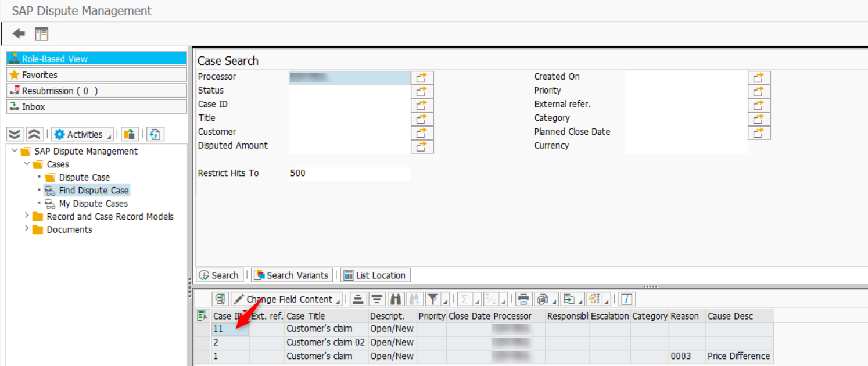
Task: Select Dispute Case tree item
Action: [84, 177]
